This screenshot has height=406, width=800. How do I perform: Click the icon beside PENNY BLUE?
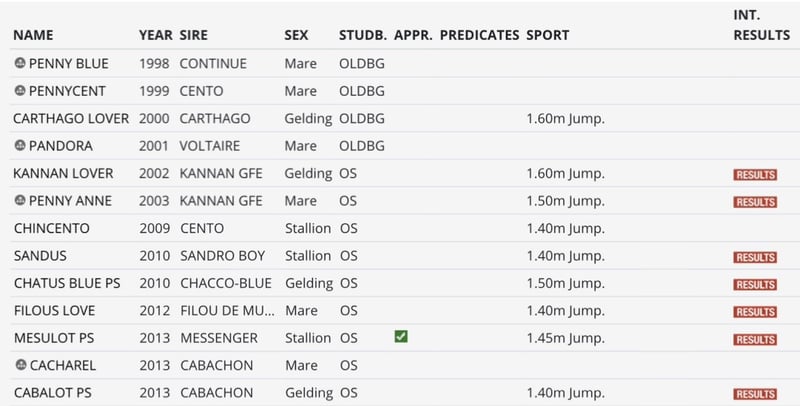pos(20,63)
